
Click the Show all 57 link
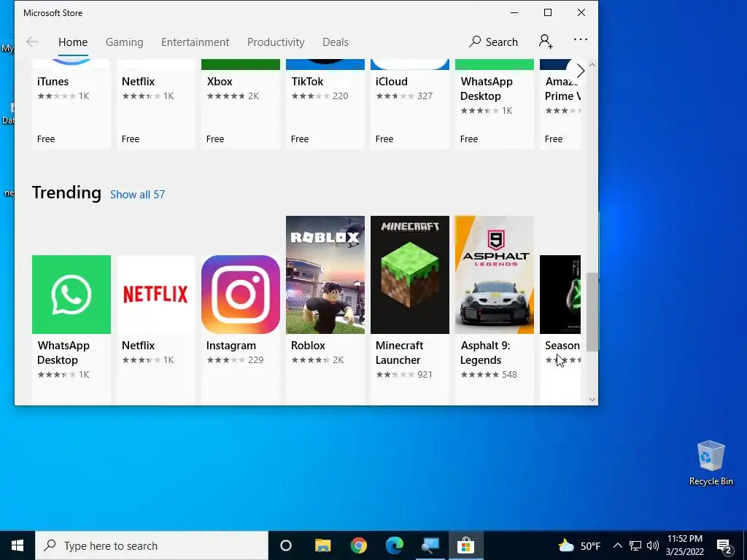137,194
